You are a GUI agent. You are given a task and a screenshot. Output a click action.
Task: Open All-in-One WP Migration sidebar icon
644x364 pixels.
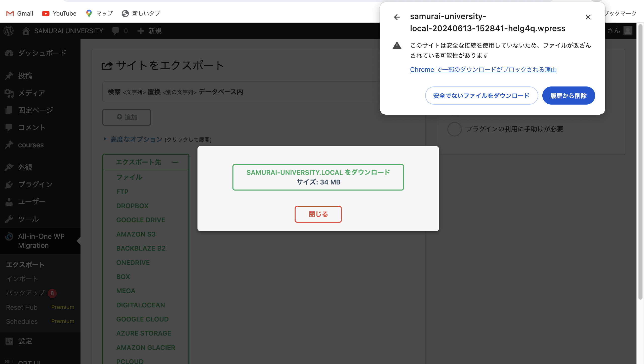(x=9, y=237)
